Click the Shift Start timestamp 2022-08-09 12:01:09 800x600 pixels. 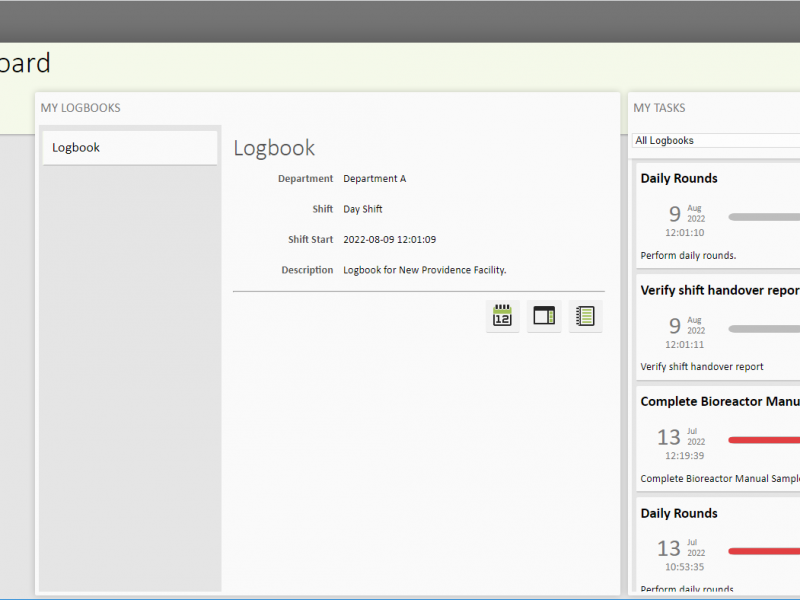tap(389, 240)
